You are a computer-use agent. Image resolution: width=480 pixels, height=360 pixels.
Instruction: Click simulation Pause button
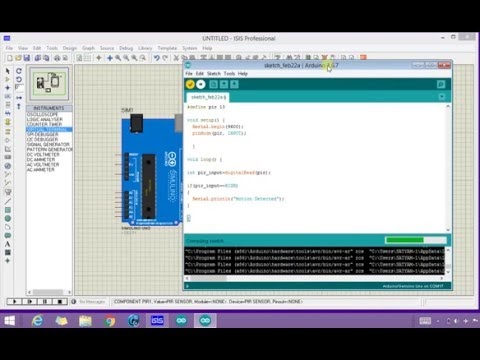(x=45, y=302)
